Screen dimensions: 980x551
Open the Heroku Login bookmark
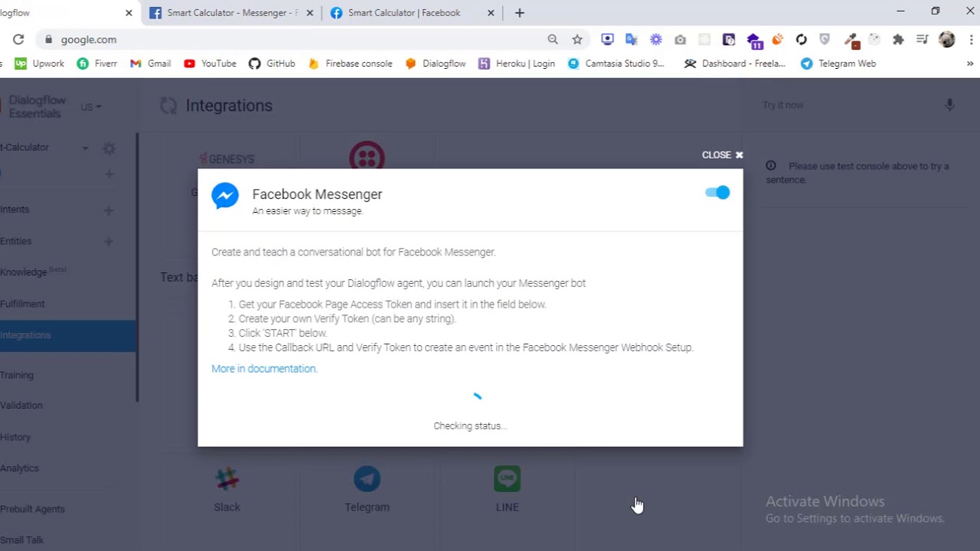(x=517, y=64)
